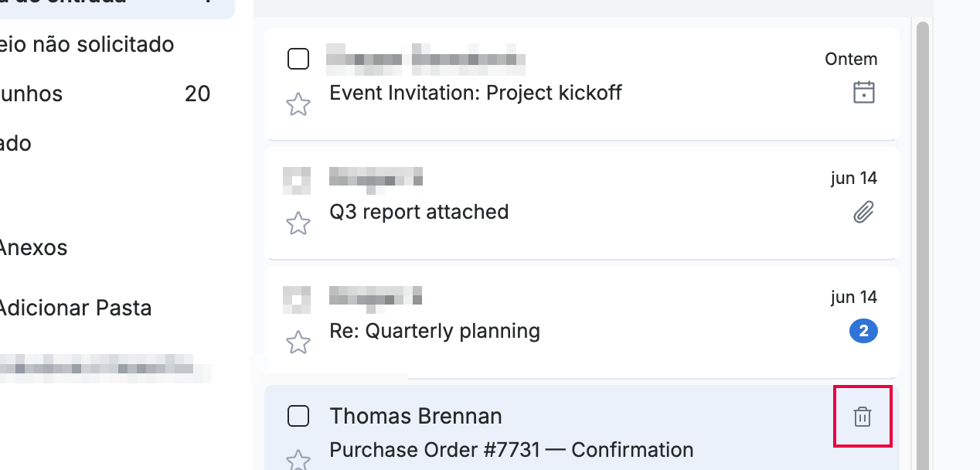
Task: Star the Event Invitation: Project kickoff email
Action: 298,104
